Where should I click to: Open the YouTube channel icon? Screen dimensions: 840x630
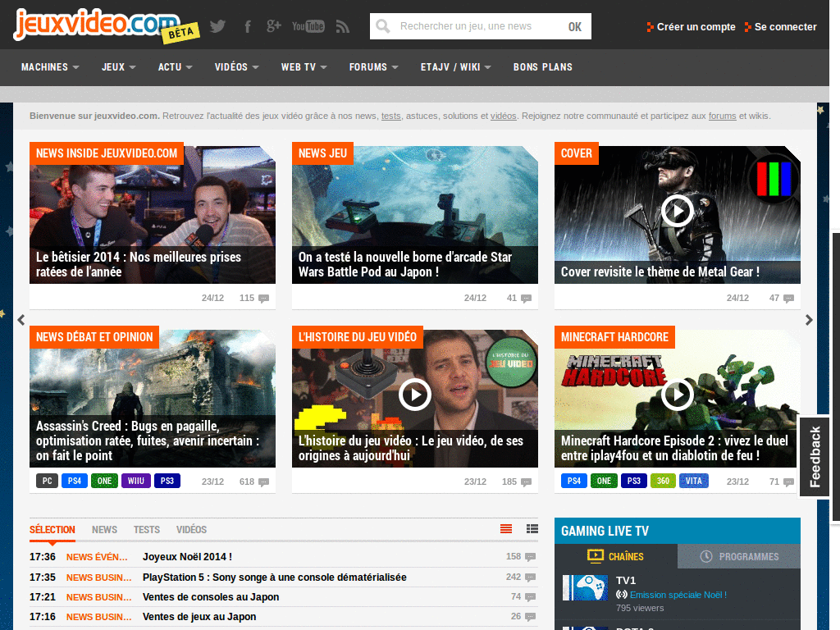tap(308, 26)
